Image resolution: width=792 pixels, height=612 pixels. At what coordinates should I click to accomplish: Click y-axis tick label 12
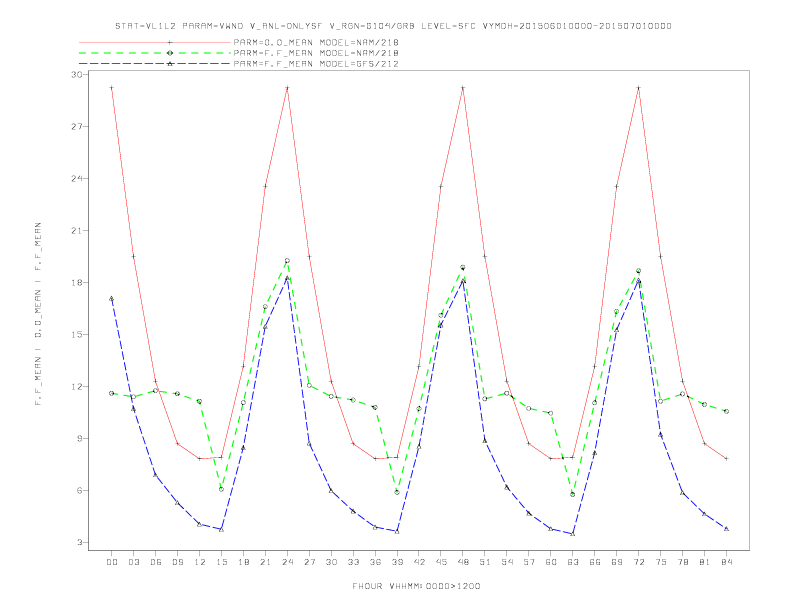pyautogui.click(x=77, y=386)
